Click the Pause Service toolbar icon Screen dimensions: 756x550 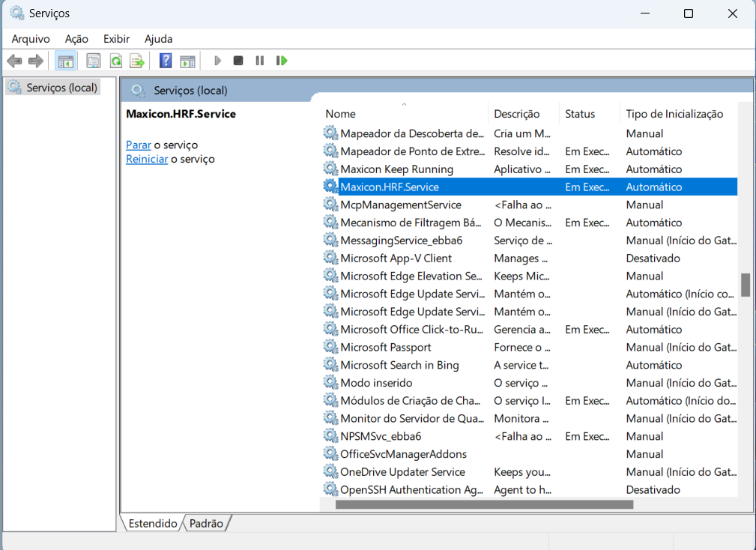pos(260,61)
